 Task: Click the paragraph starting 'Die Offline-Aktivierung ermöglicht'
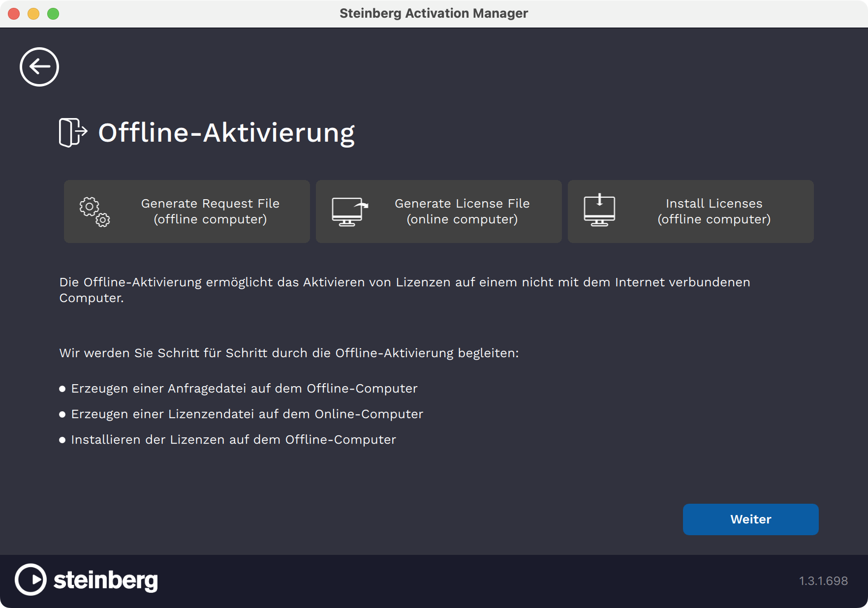pyautogui.click(x=404, y=290)
